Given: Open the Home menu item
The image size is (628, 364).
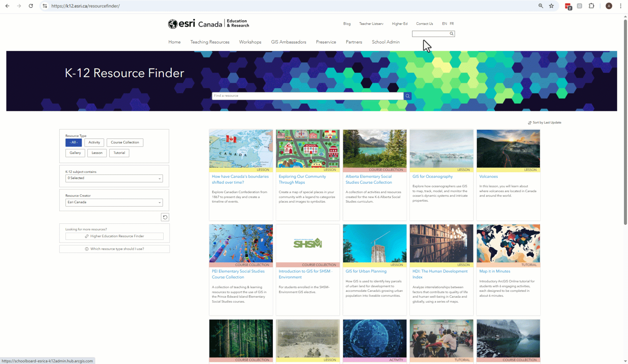Looking at the screenshot, I should click(x=174, y=42).
